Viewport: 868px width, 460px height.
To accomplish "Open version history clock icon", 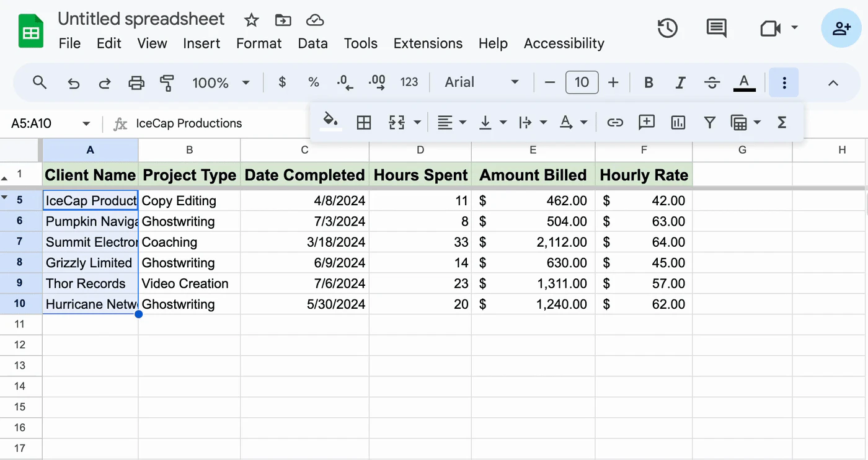I will pyautogui.click(x=668, y=28).
